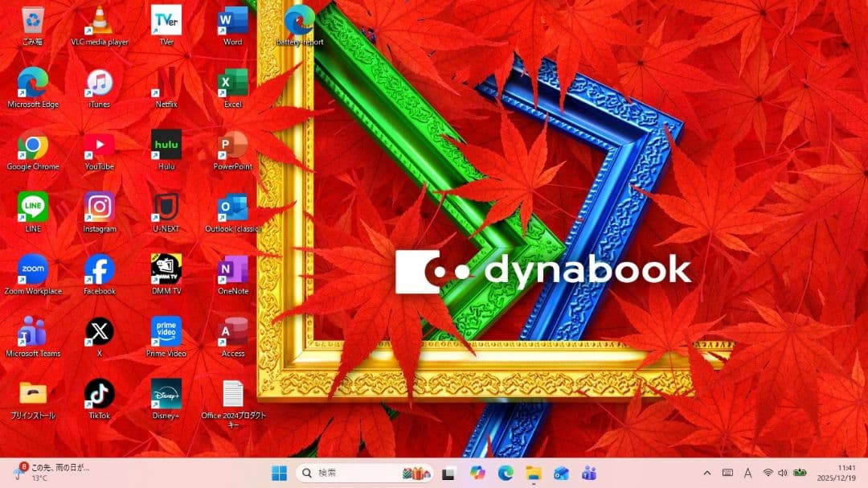Open the X desktop shortcut
This screenshot has width=868, height=488.
[100, 337]
